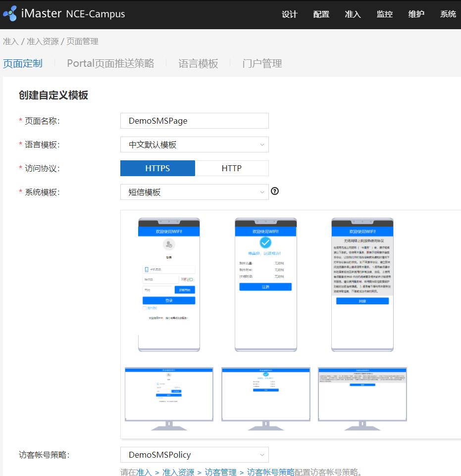Open the 语言模板 dropdown showing 中文默认模板
The image size is (461, 476).
[x=194, y=144]
